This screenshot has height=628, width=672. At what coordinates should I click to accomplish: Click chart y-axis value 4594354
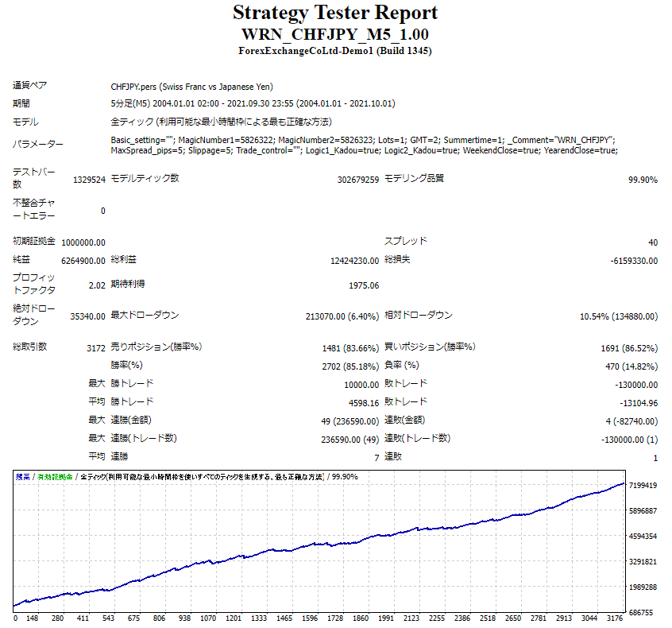coord(643,537)
